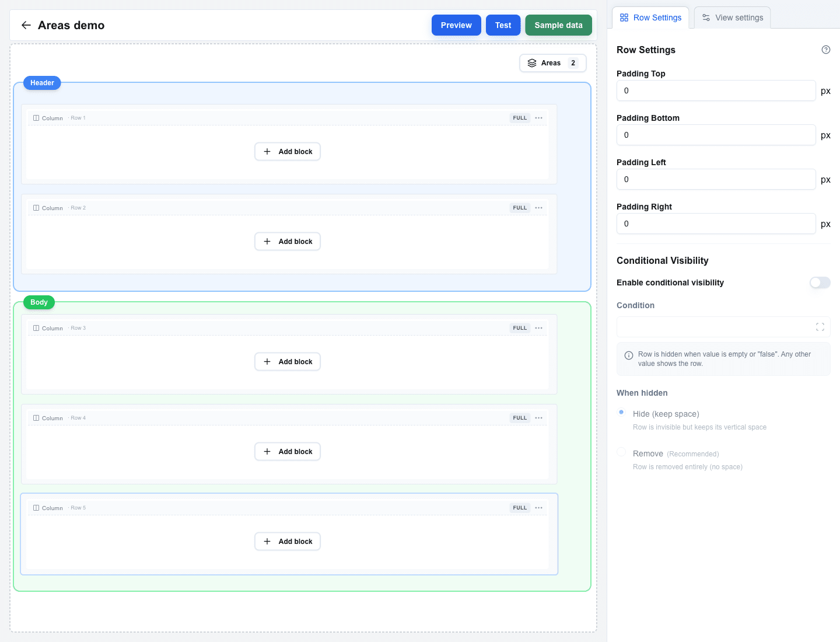Select the Remove (Recommended) radio option
The width and height of the screenshot is (840, 642).
(x=621, y=452)
